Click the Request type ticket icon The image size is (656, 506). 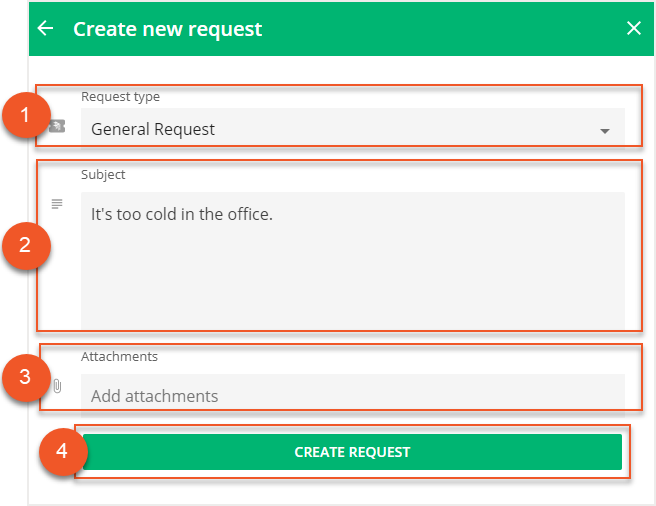[x=57, y=127]
